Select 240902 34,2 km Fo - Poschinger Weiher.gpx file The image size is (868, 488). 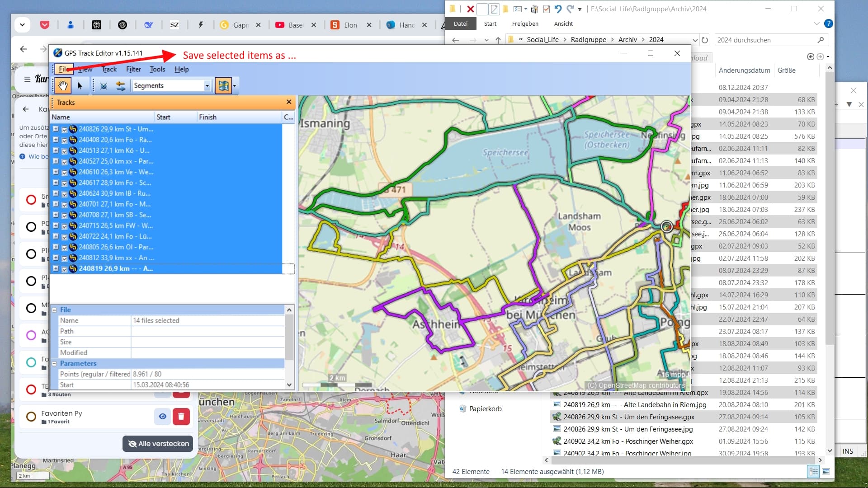(x=628, y=441)
